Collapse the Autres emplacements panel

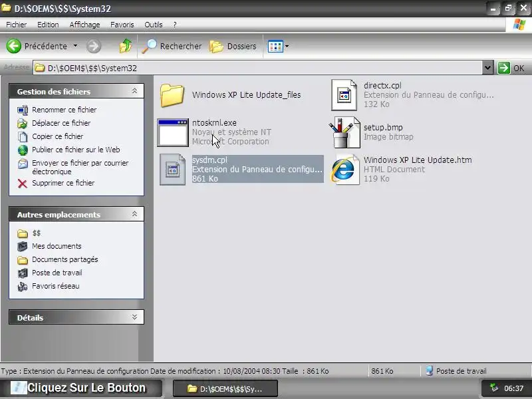[x=134, y=214]
